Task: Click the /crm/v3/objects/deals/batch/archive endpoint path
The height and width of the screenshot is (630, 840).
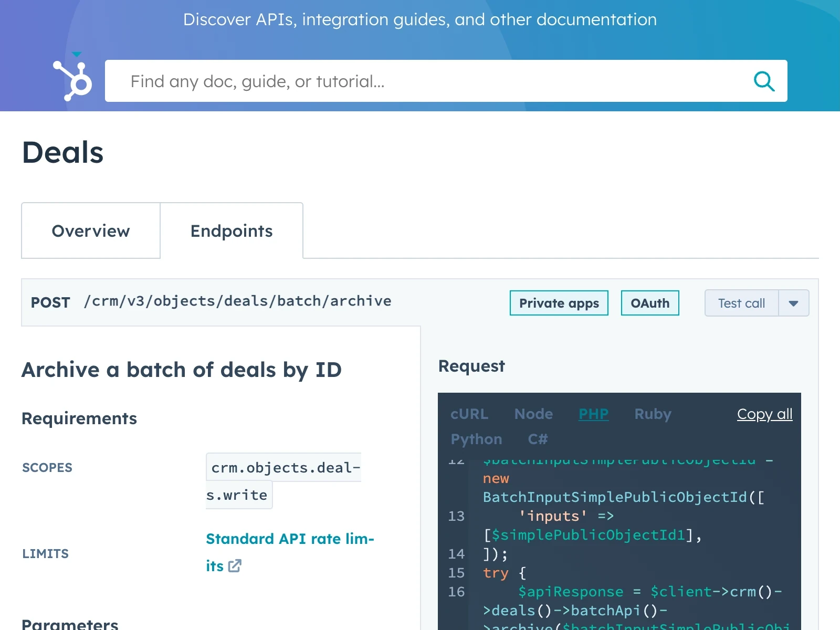Action: click(238, 301)
